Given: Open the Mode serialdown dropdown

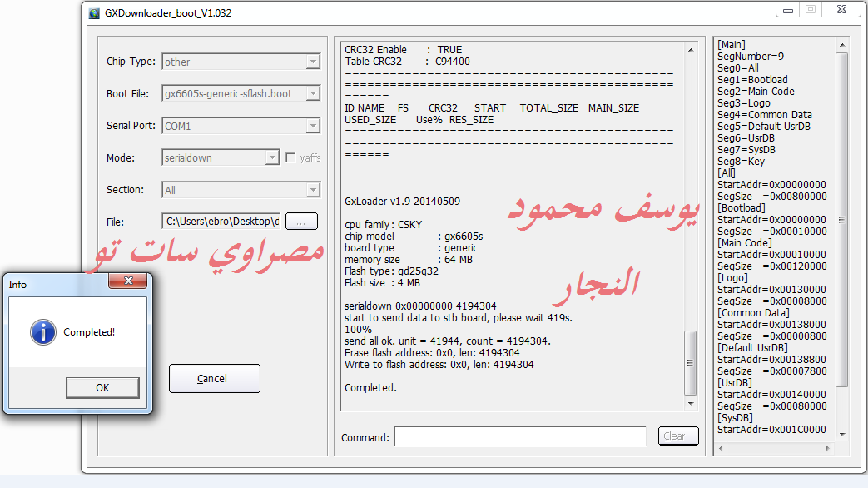Looking at the screenshot, I should tap(272, 157).
